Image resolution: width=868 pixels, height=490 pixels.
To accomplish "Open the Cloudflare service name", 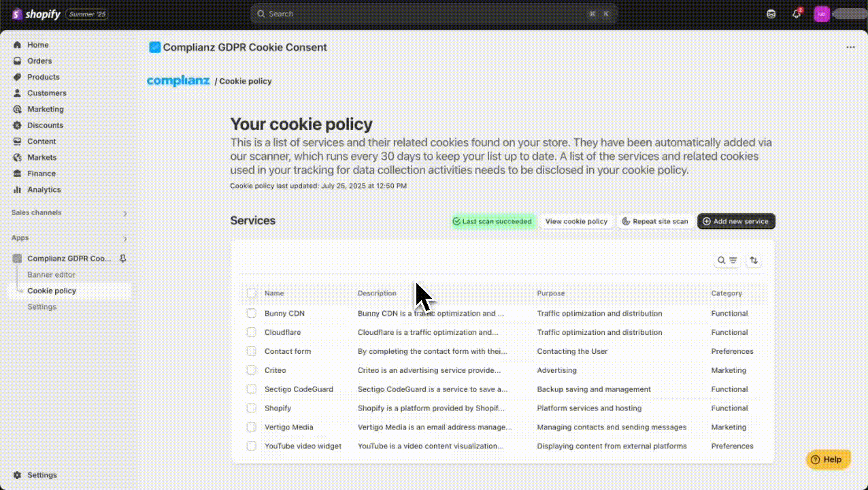I will 282,333.
